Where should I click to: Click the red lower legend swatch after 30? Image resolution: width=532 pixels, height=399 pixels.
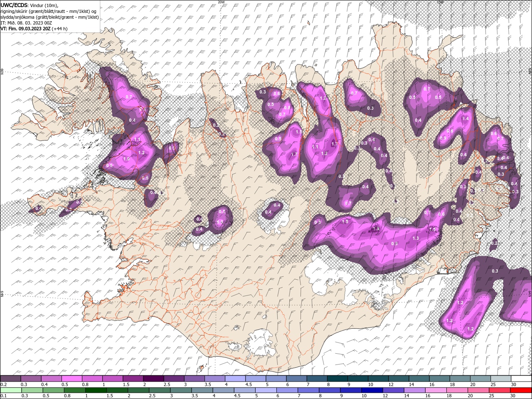(521, 390)
